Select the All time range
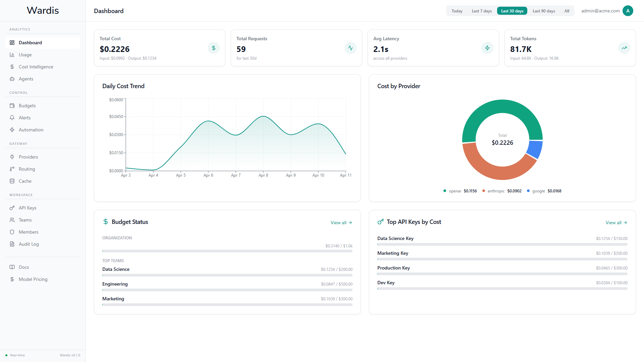The width and height of the screenshot is (644, 362). tap(567, 11)
